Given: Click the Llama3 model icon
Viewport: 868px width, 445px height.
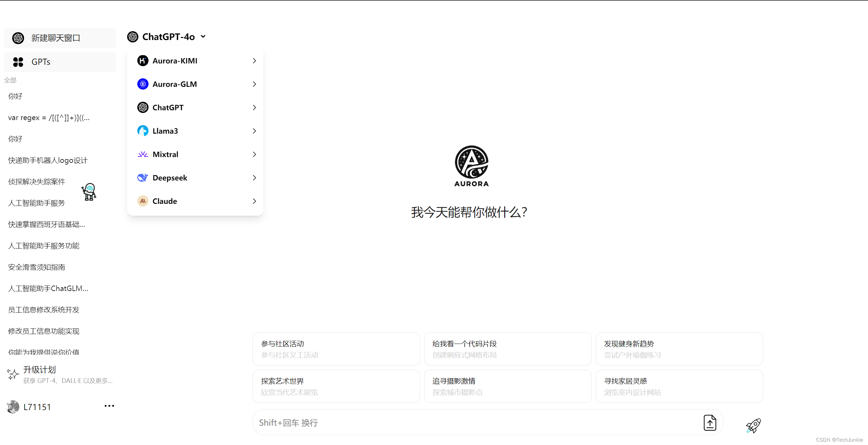Looking at the screenshot, I should [x=143, y=131].
